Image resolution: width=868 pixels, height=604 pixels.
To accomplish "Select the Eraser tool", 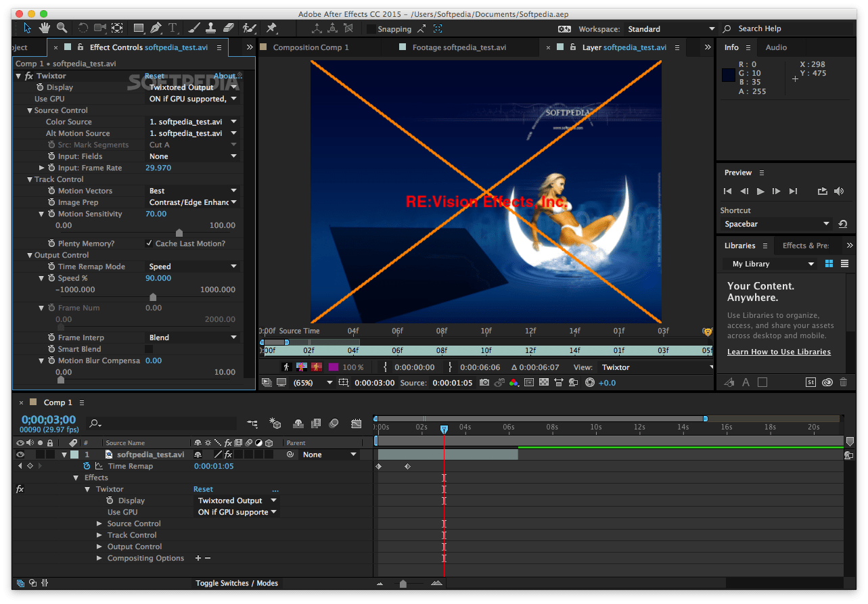I will [228, 28].
